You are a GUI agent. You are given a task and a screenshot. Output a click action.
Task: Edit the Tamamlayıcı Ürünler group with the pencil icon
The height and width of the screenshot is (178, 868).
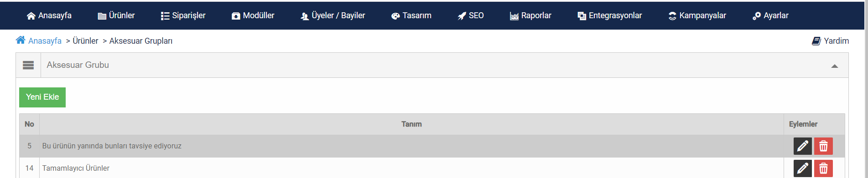(802, 168)
